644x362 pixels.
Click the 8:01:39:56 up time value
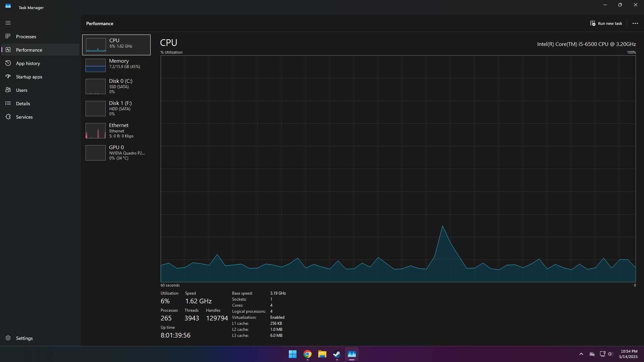(x=175, y=335)
